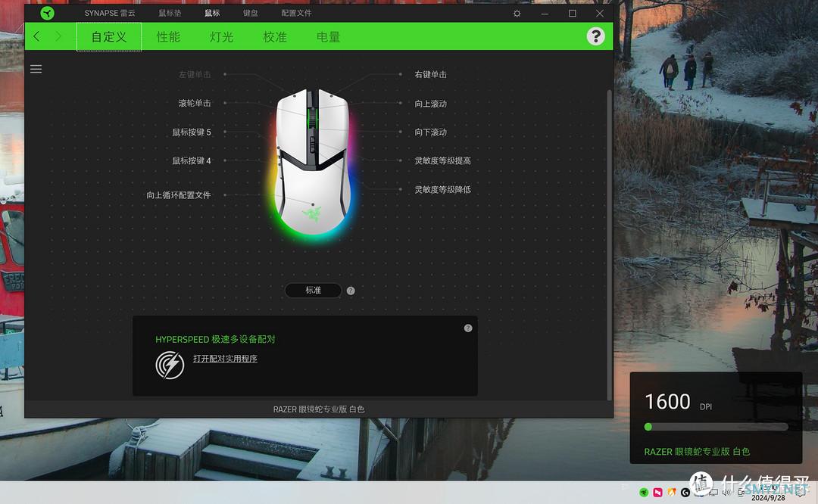
Task: Click help icon next to 标准 button
Action: tap(351, 291)
